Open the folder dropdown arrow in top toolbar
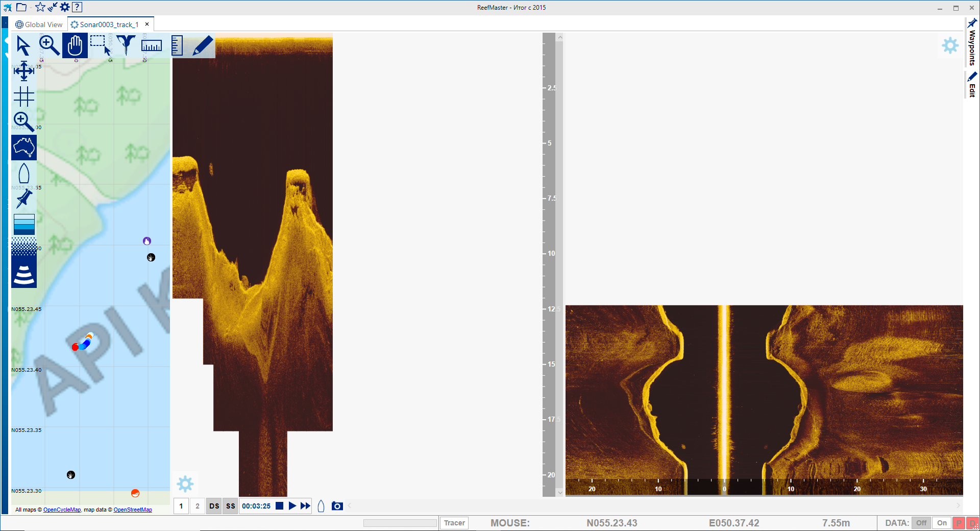Viewport: 980px width, 531px height. pyautogui.click(x=31, y=8)
